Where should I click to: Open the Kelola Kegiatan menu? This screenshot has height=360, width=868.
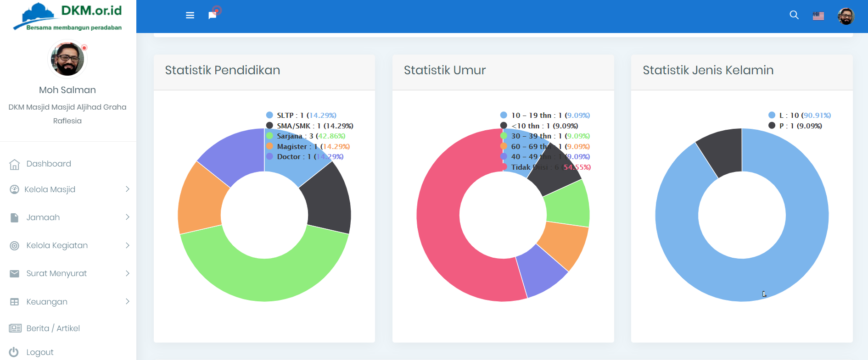click(x=57, y=246)
